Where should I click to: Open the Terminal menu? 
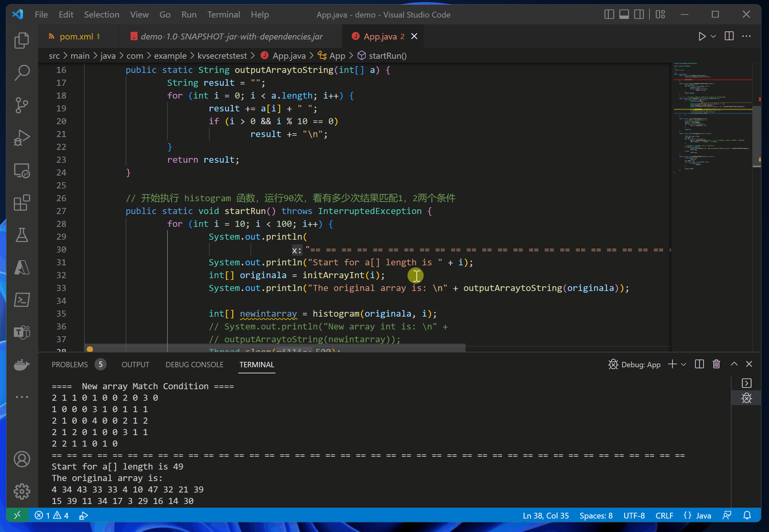[223, 15]
